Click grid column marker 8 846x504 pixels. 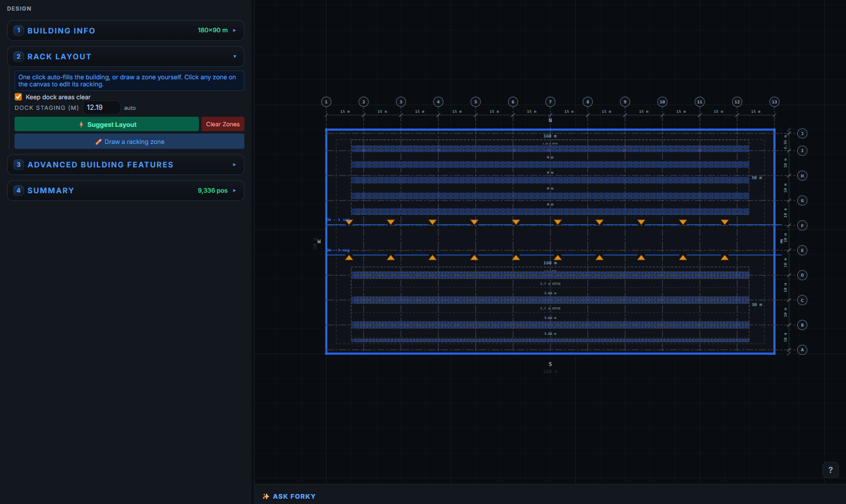pos(587,102)
